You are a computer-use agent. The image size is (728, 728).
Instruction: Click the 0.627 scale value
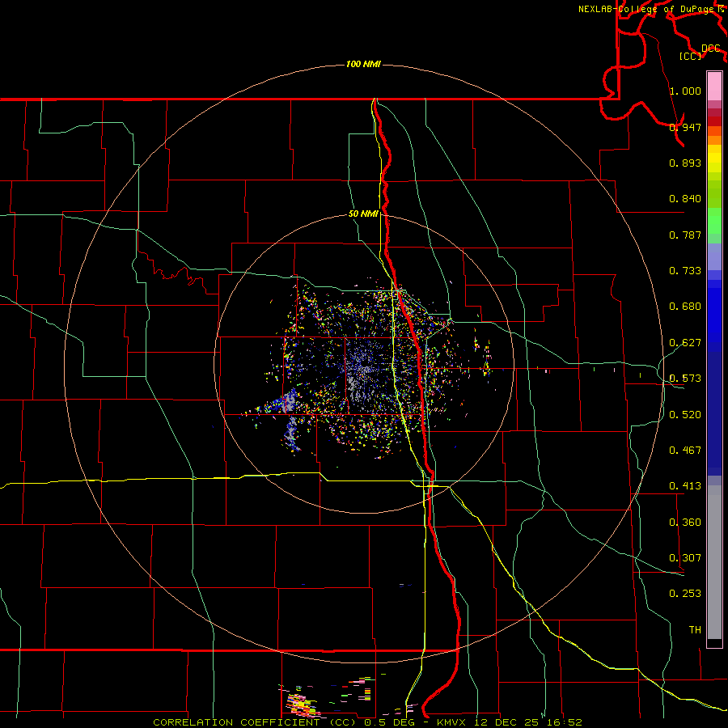(x=685, y=342)
